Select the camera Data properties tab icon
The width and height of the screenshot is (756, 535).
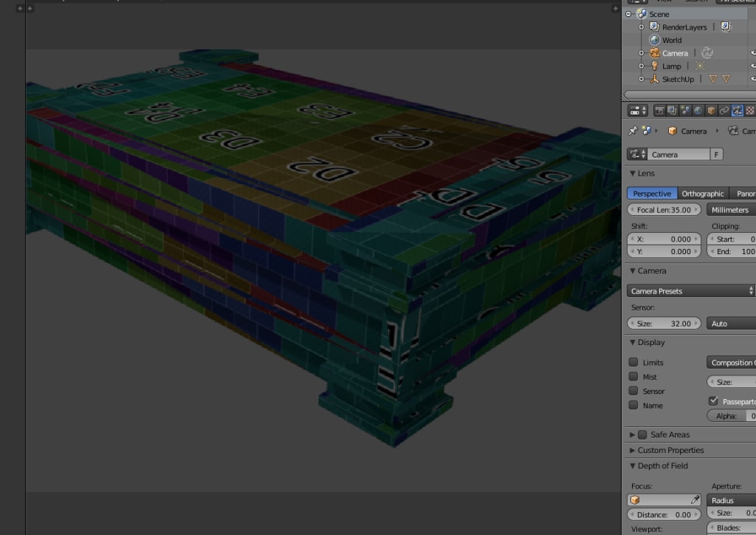click(737, 111)
